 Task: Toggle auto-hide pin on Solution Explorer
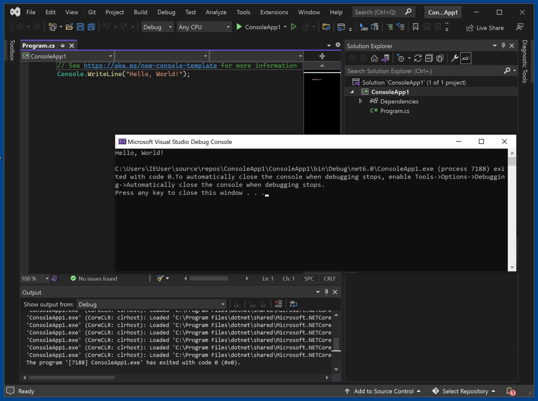point(503,46)
